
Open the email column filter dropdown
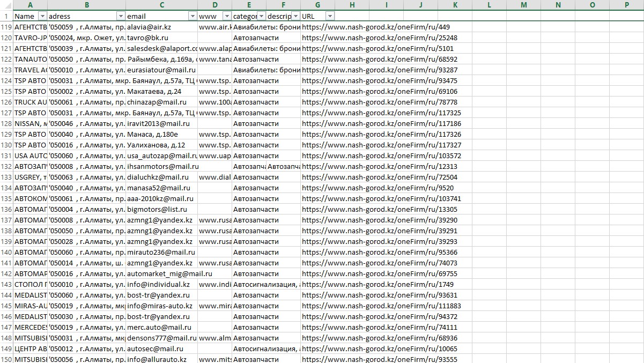click(193, 16)
